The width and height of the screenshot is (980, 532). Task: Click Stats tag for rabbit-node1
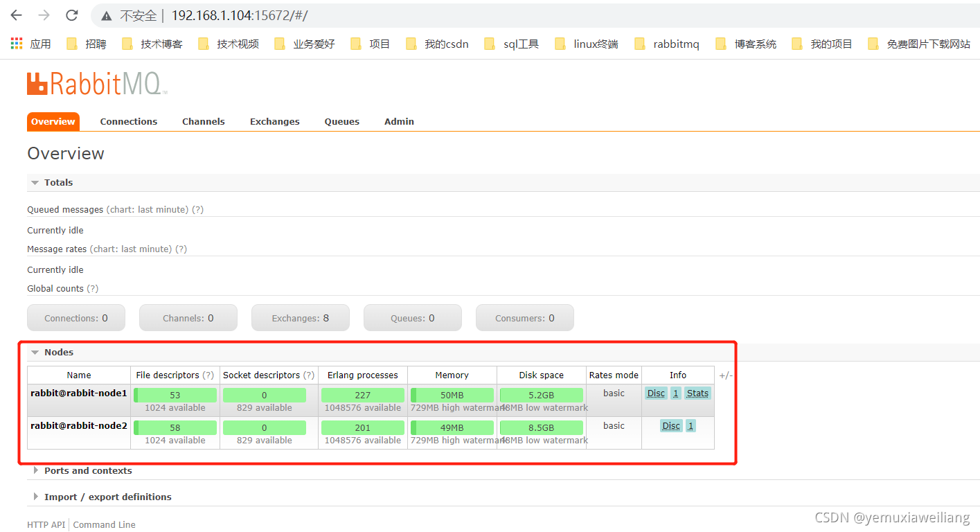697,393
